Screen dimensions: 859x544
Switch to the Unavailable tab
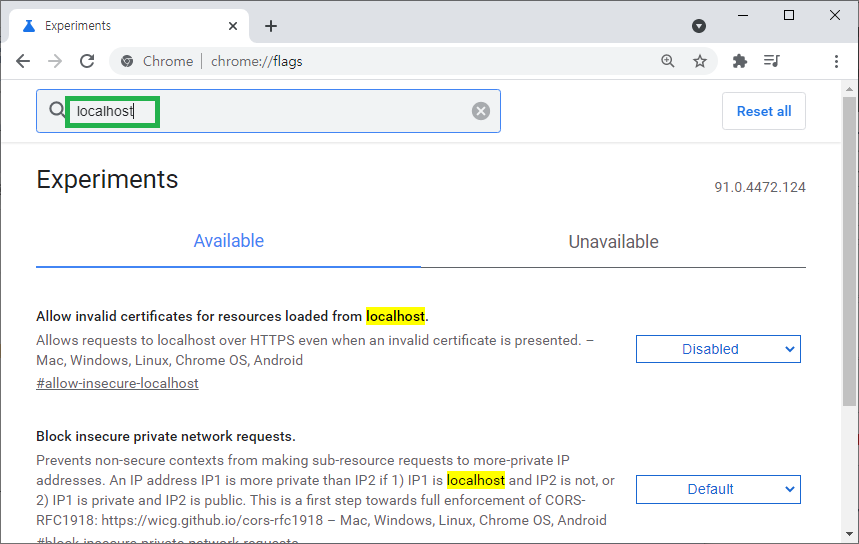[x=613, y=242]
